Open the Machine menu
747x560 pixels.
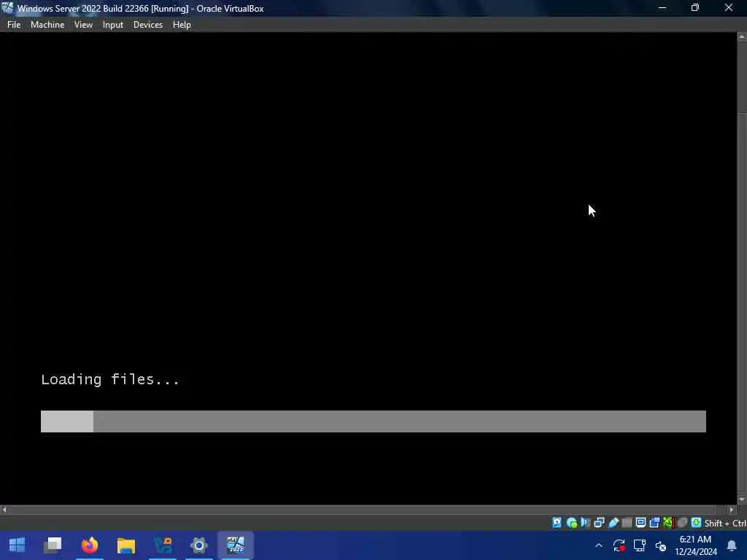47,25
